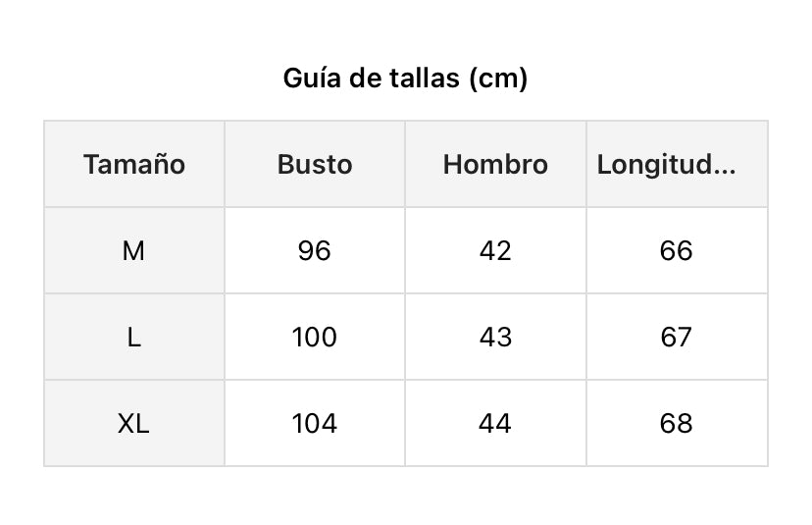Select the Tamaño column header
812x525 pixels.
click(134, 164)
